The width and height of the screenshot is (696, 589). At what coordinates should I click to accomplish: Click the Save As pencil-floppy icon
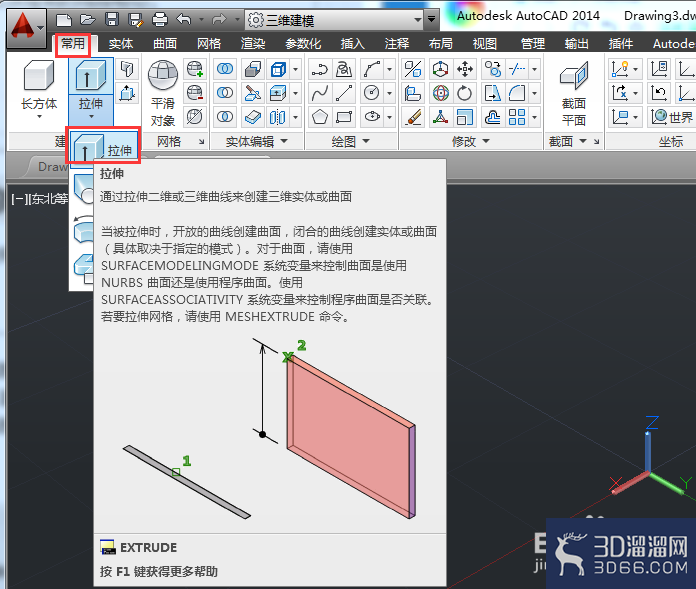click(136, 20)
